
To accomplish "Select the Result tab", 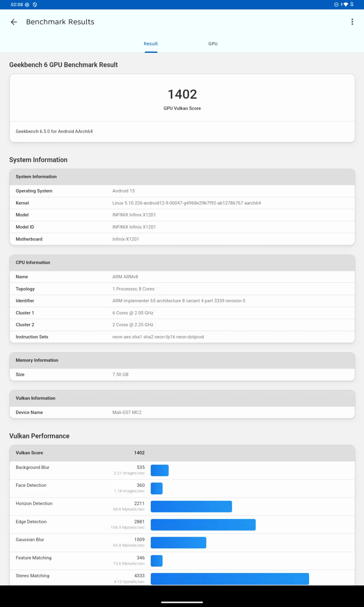I will [151, 44].
